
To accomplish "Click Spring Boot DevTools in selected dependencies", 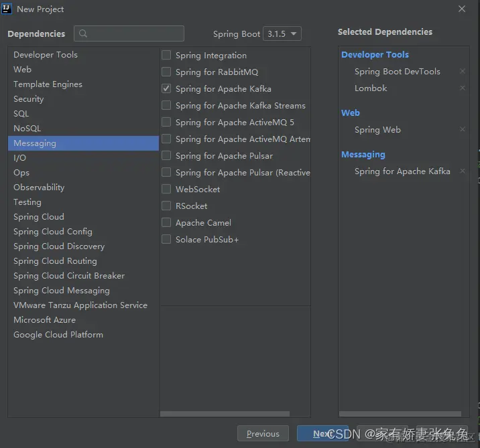I will [x=398, y=71].
